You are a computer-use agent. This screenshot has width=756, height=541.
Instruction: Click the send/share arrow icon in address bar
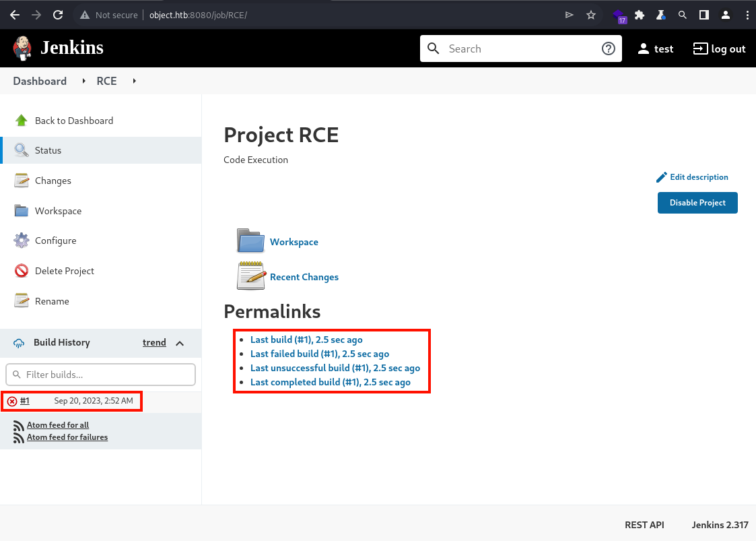[x=570, y=15]
